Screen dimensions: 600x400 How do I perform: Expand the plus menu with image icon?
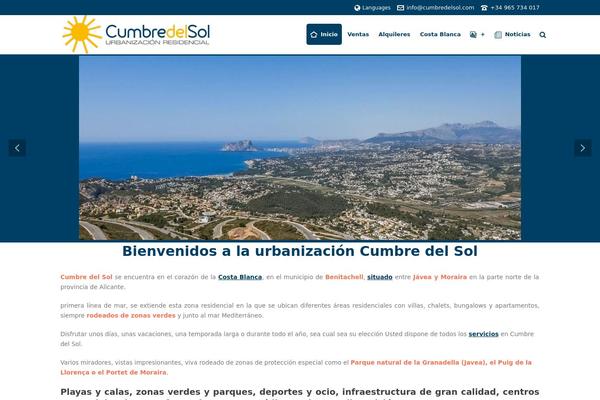477,34
